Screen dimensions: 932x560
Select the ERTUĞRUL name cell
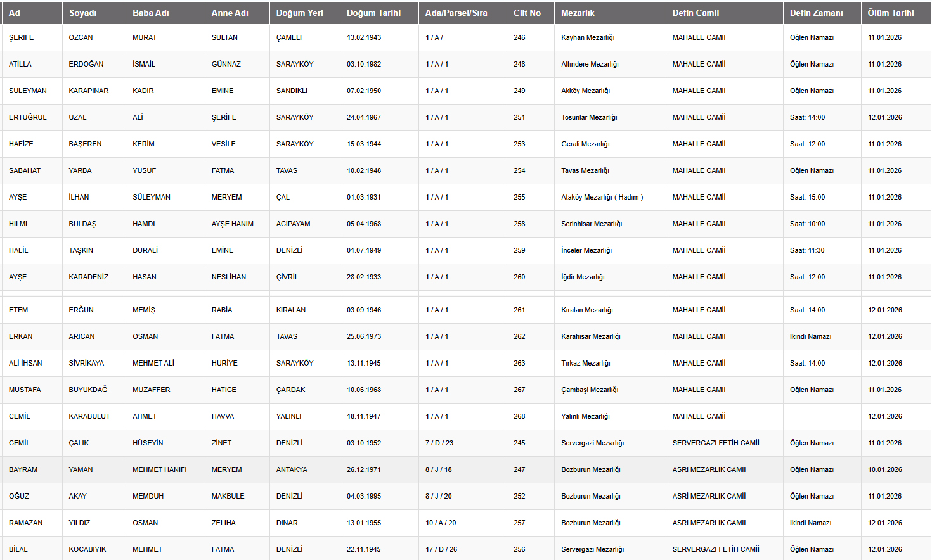point(28,117)
